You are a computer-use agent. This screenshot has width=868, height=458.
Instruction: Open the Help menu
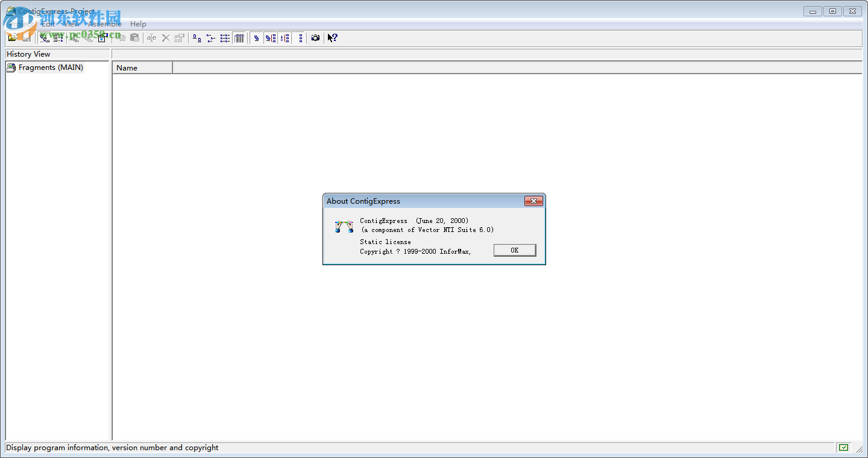coord(138,24)
